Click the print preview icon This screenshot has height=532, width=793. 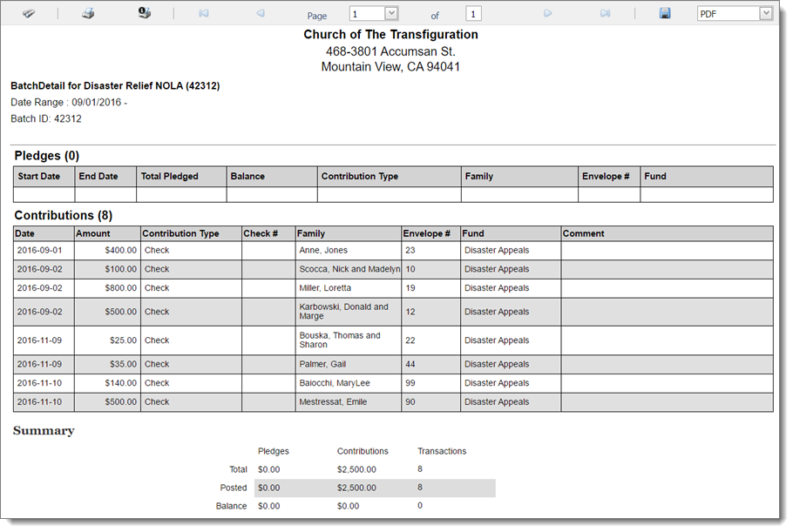(x=145, y=13)
